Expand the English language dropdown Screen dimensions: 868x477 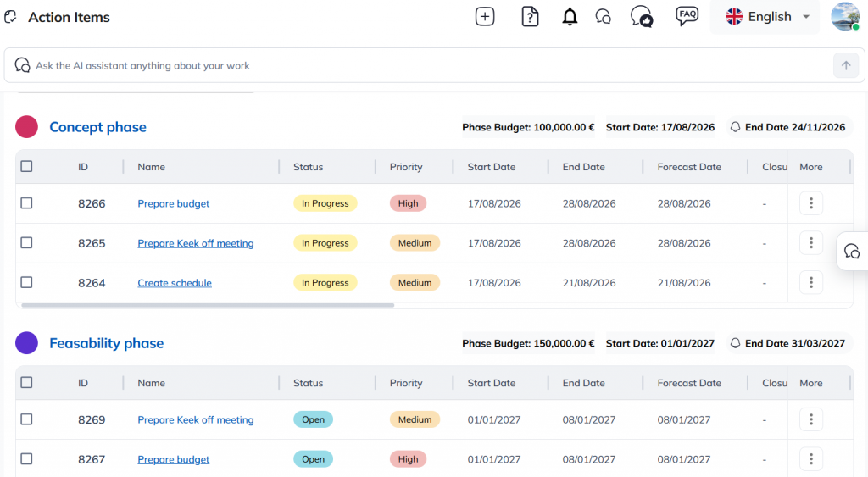click(x=767, y=17)
